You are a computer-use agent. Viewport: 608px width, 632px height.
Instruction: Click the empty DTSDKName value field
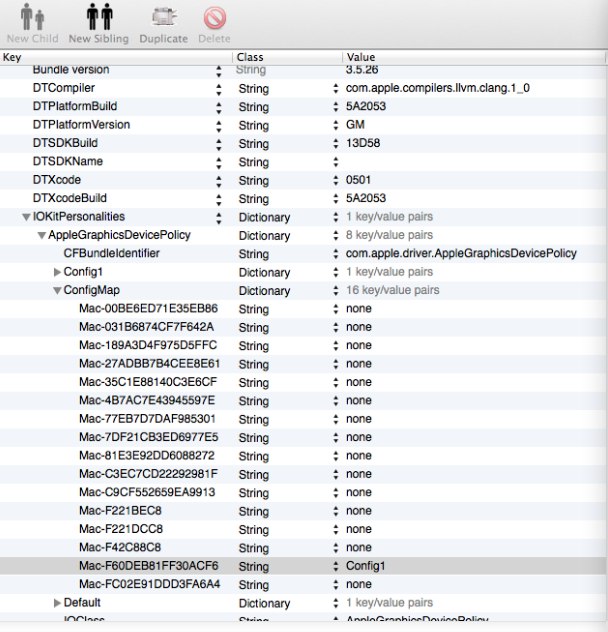click(474, 162)
